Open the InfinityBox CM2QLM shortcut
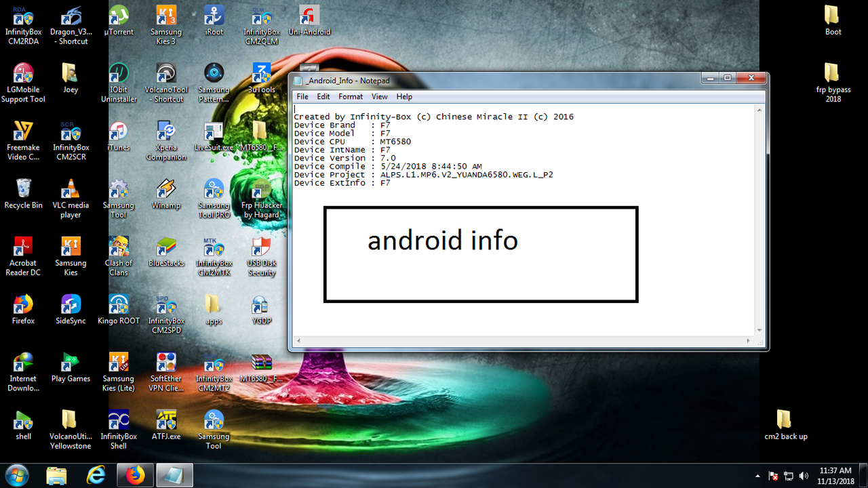 pyautogui.click(x=262, y=25)
